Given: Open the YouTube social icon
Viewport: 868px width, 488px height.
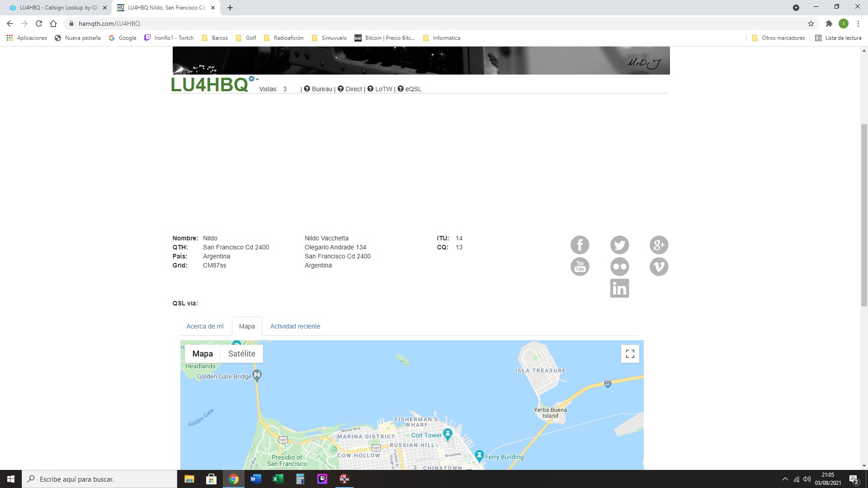Looking at the screenshot, I should point(580,267).
